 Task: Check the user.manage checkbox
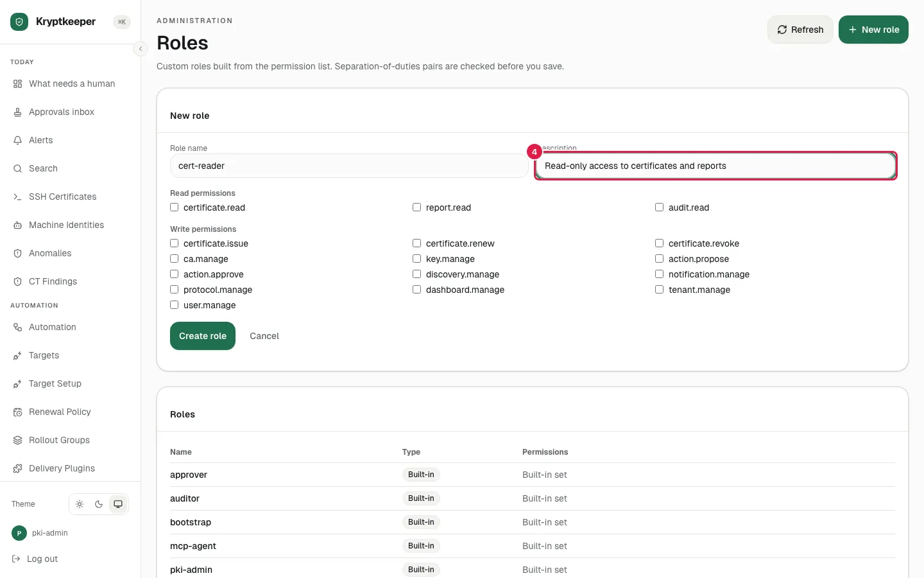point(174,305)
